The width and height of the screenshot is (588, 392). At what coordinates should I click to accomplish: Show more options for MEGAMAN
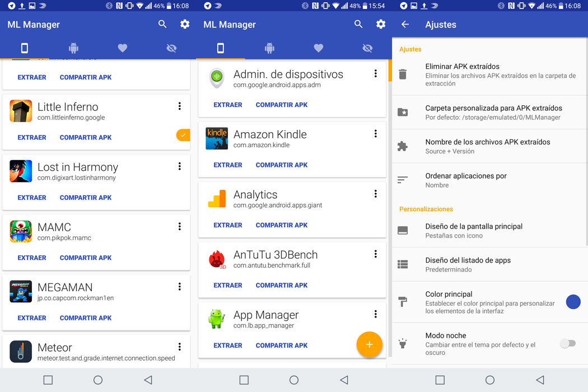click(180, 287)
